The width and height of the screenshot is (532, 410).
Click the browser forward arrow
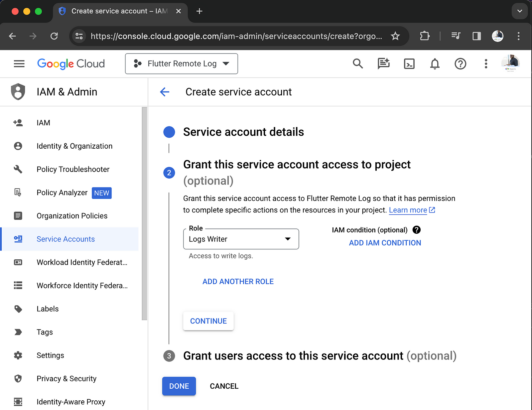point(33,36)
